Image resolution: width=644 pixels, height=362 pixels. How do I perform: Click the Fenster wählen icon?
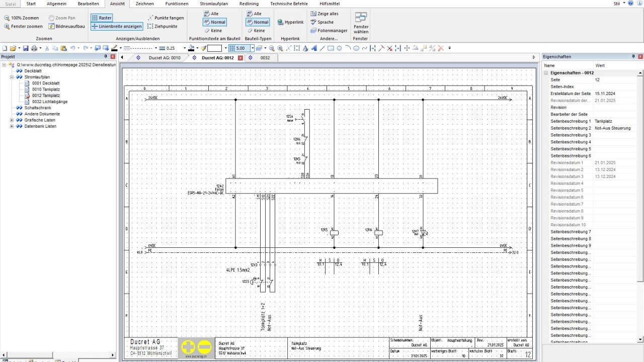[x=361, y=18]
